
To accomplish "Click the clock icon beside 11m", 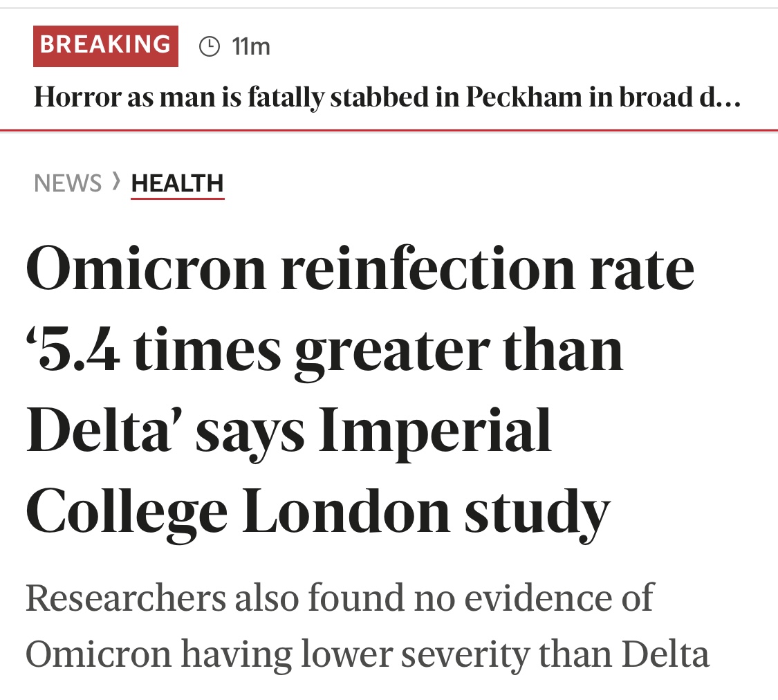I will tap(210, 46).
